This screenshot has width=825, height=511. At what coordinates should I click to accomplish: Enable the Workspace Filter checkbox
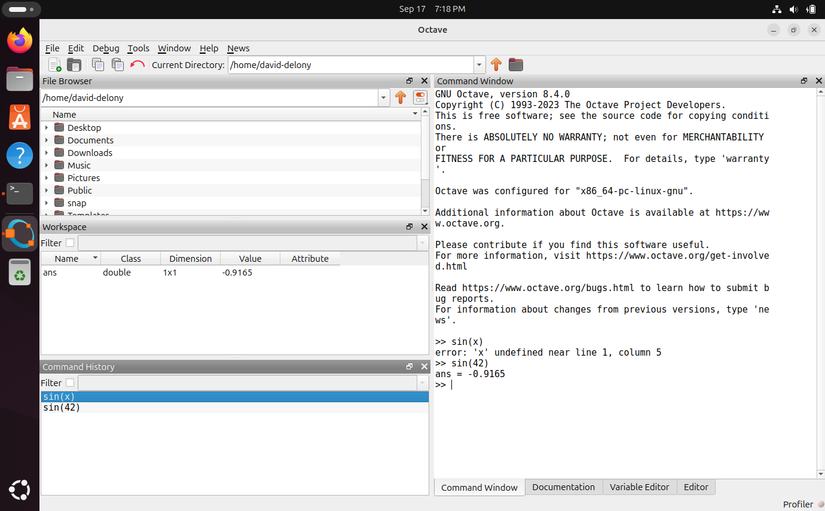pyautogui.click(x=70, y=243)
